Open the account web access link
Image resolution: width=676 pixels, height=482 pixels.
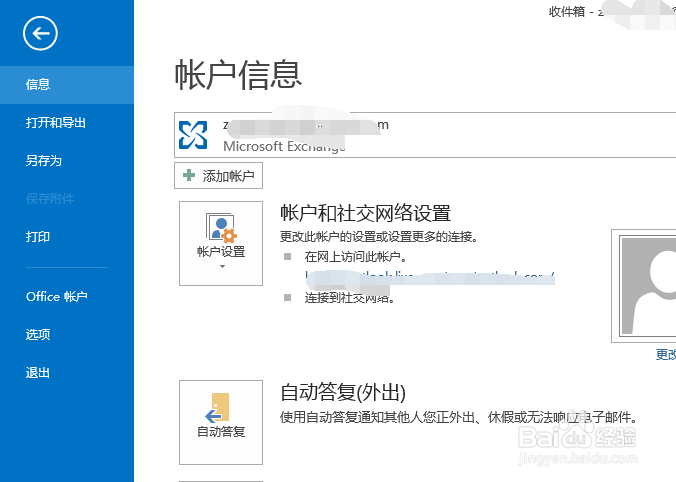coord(430,277)
